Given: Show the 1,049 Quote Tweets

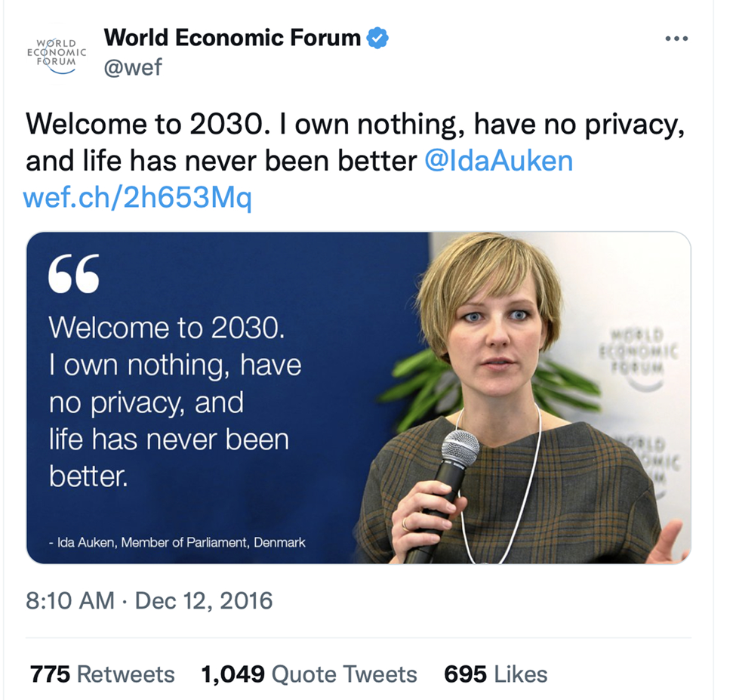Looking at the screenshot, I should point(309,674).
